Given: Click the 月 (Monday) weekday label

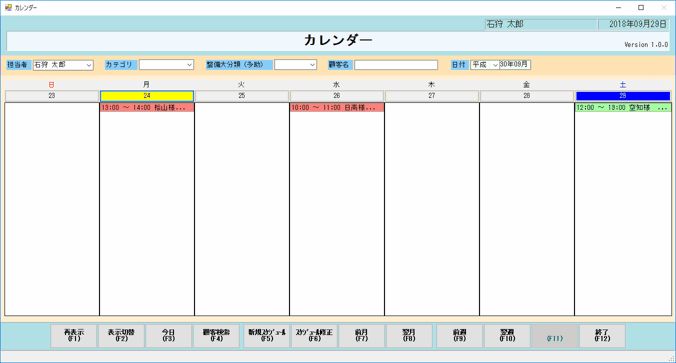Looking at the screenshot, I should [147, 84].
